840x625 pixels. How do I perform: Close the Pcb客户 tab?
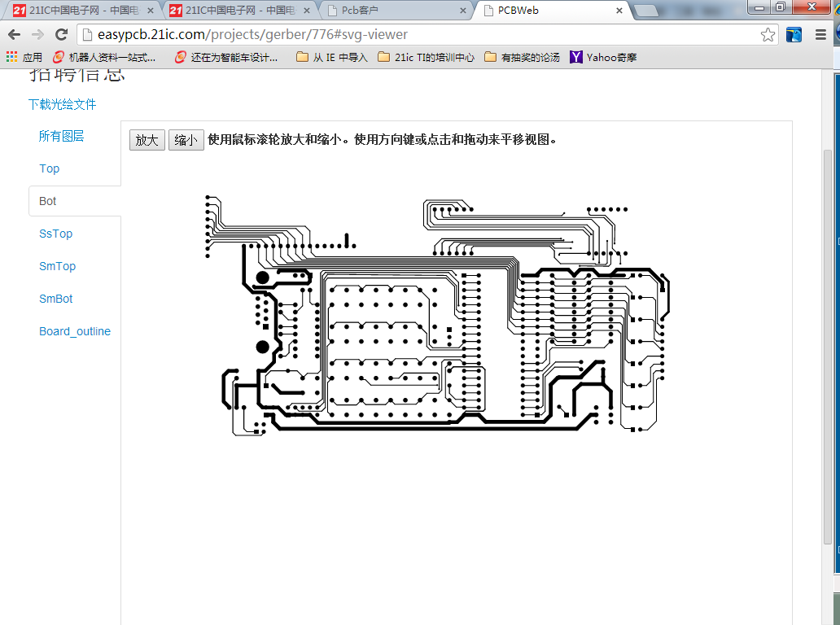pos(463,11)
